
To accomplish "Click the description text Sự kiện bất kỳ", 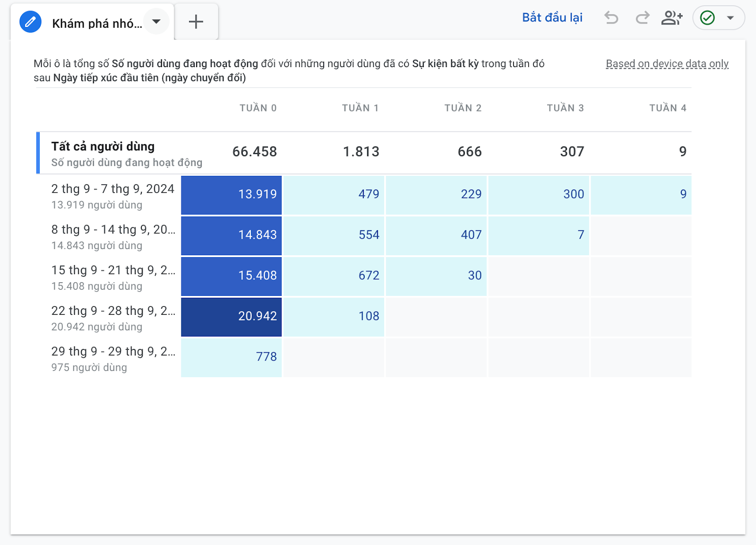I will pos(445,64).
